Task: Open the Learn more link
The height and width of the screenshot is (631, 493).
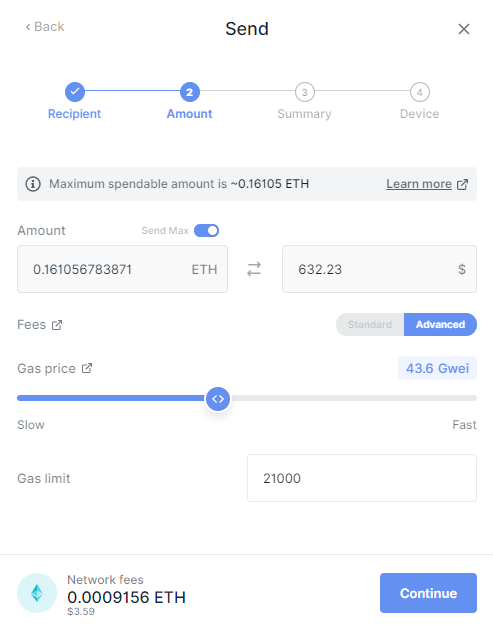Action: tap(419, 184)
